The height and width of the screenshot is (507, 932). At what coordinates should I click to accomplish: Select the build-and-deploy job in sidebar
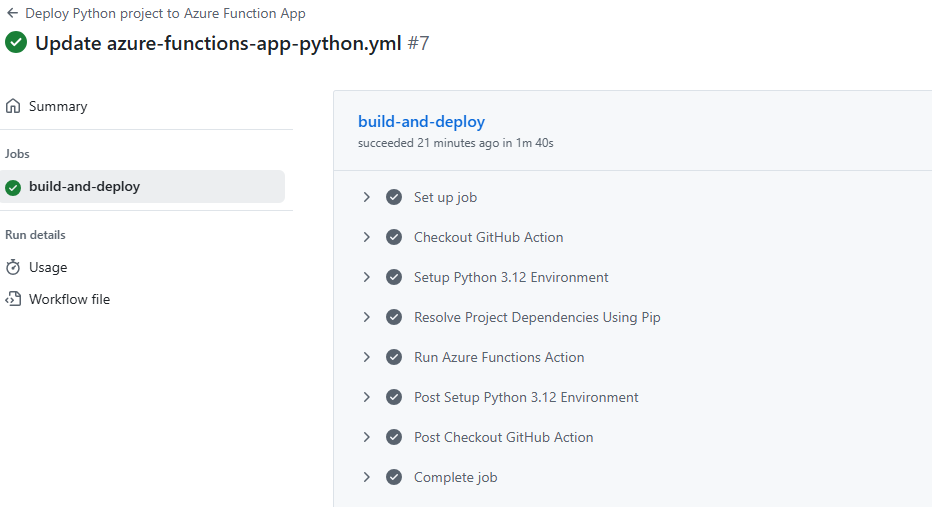tap(84, 187)
